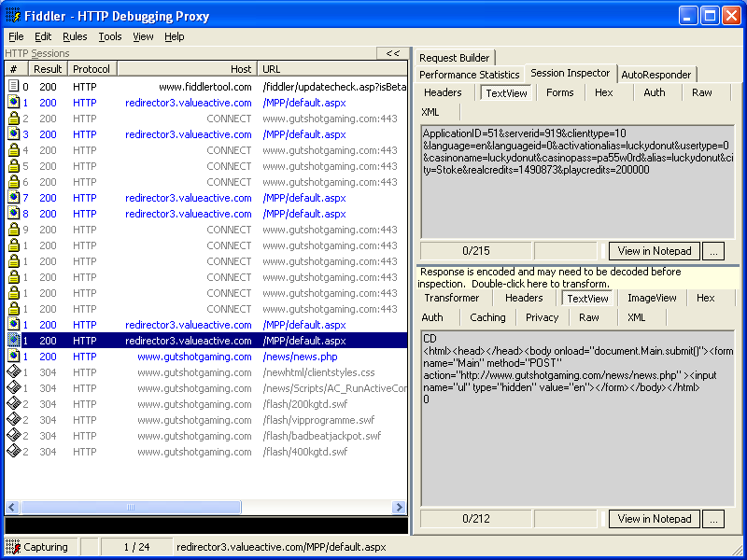
Task: Click the lock icon of session 2
Action: (x=14, y=119)
